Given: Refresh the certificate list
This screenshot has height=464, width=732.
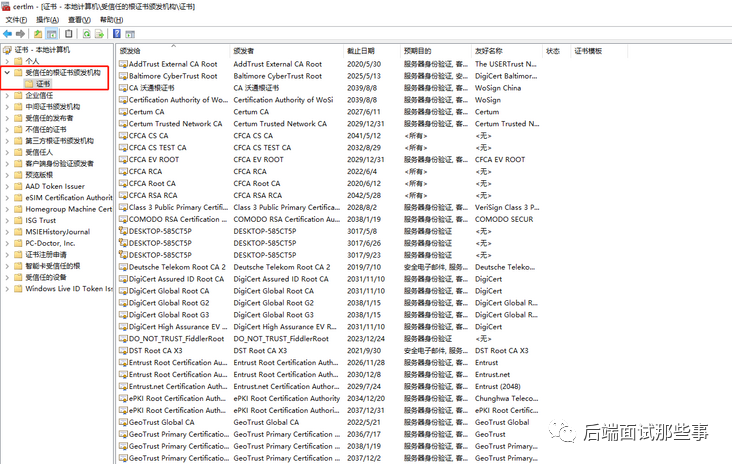Looking at the screenshot, I should point(86,34).
